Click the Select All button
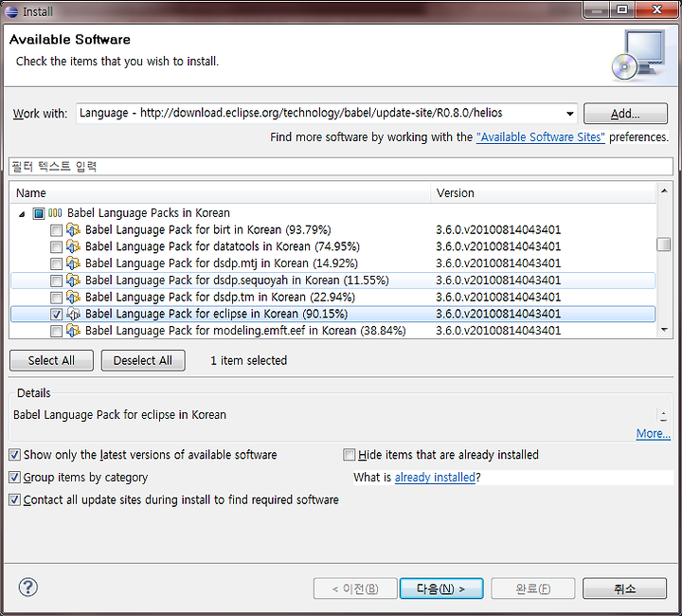Image resolution: width=682 pixels, height=616 pixels. point(51,361)
